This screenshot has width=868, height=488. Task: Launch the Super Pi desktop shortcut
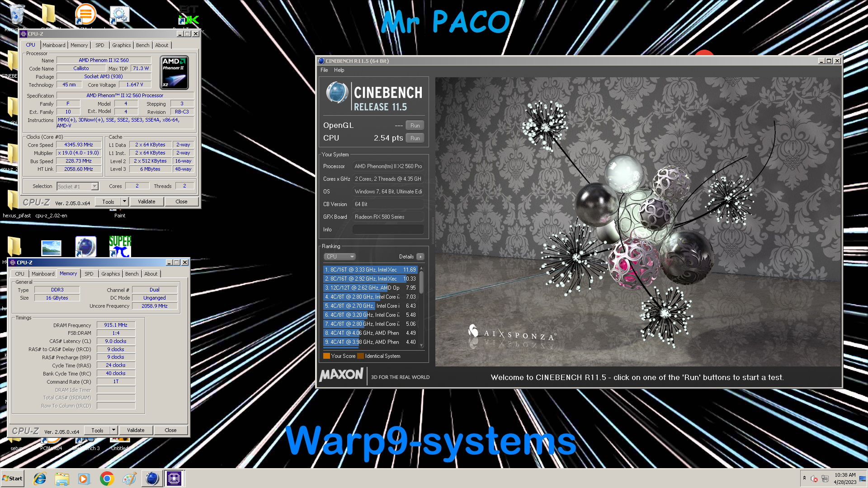pos(120,247)
